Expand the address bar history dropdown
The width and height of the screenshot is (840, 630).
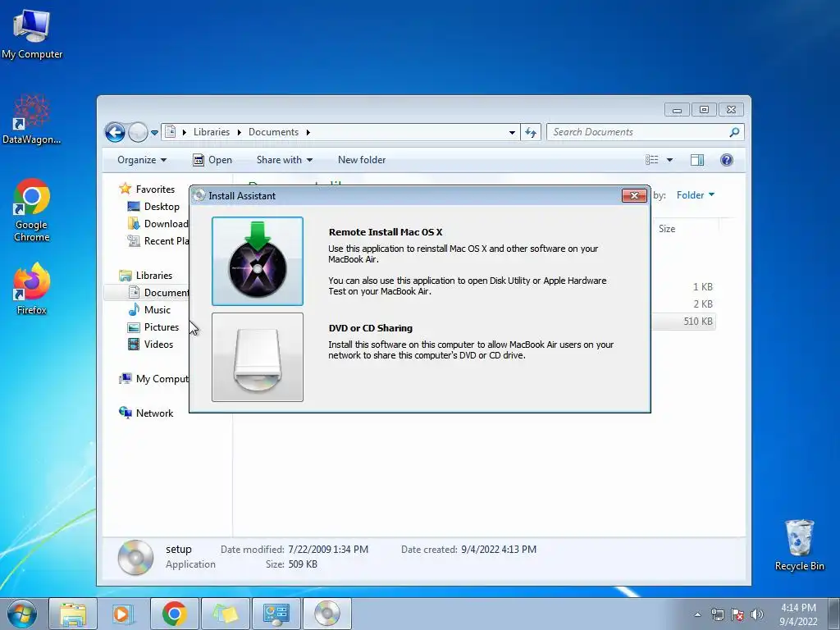[x=512, y=132]
